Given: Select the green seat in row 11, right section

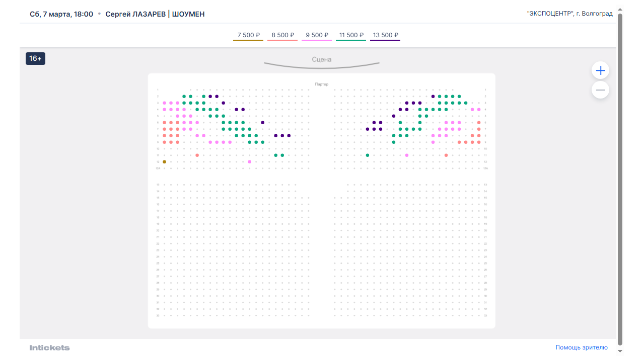Looking at the screenshot, I should coord(368,155).
